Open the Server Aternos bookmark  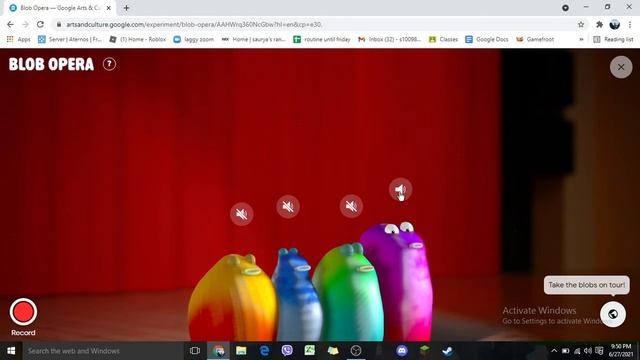[x=70, y=39]
